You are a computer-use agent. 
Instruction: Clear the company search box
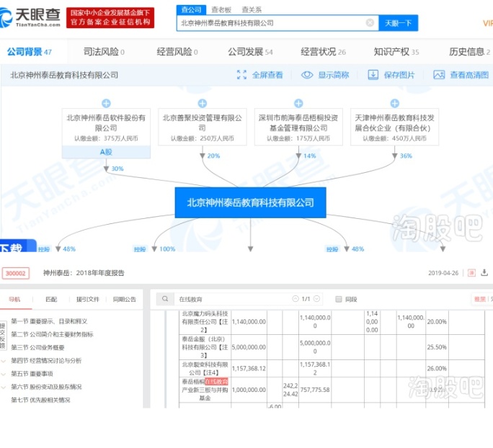click(x=370, y=23)
